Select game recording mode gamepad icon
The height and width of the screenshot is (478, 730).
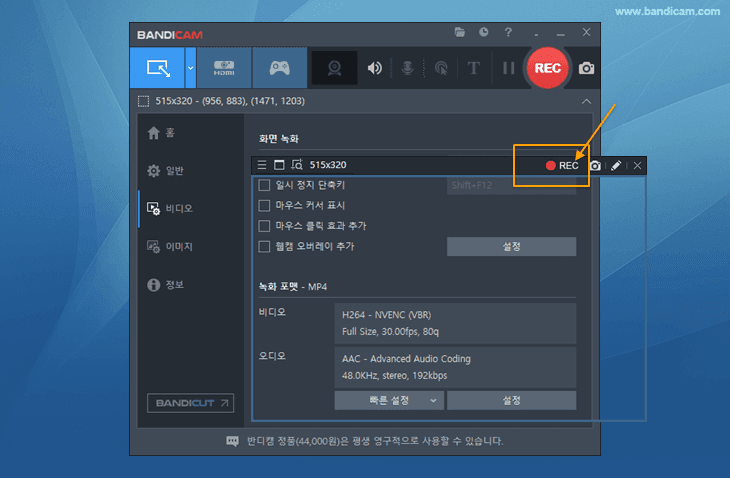[x=279, y=68]
